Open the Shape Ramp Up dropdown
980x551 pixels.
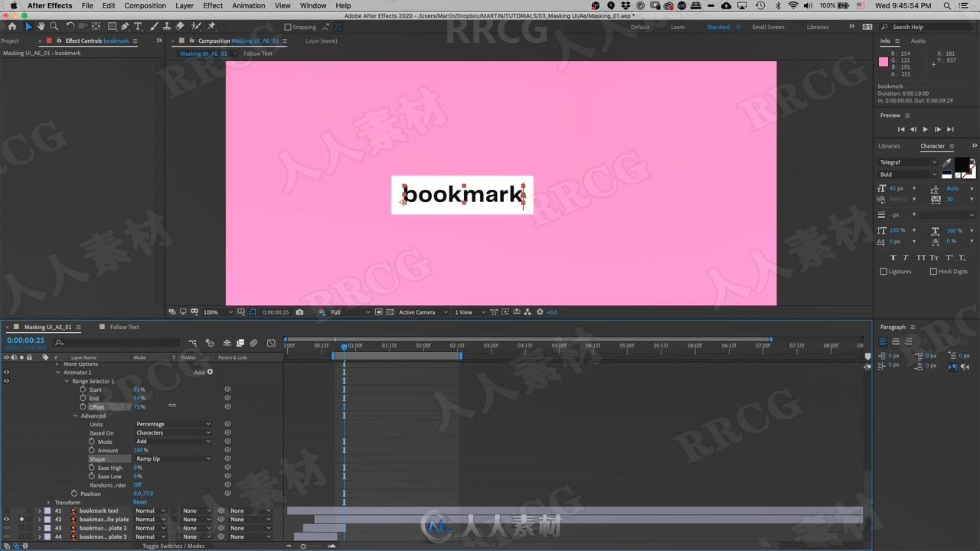pos(173,459)
